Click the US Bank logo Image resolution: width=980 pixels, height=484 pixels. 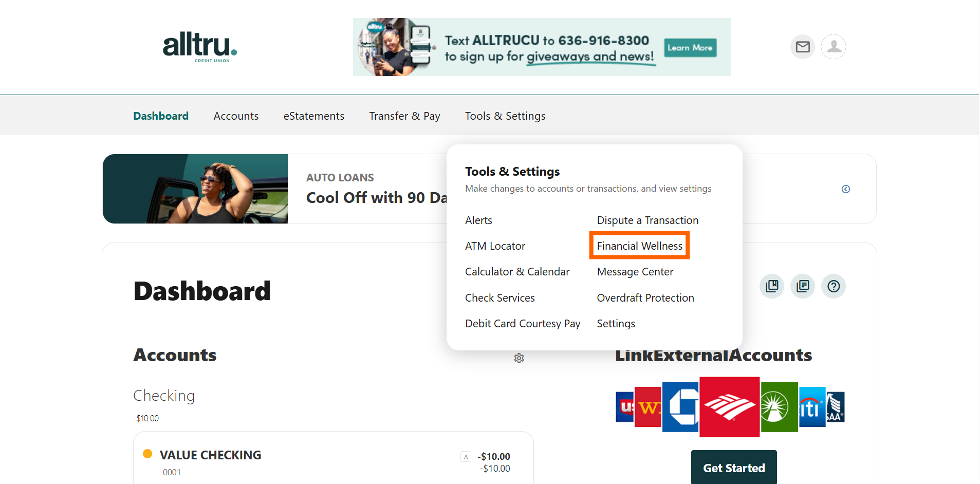625,407
